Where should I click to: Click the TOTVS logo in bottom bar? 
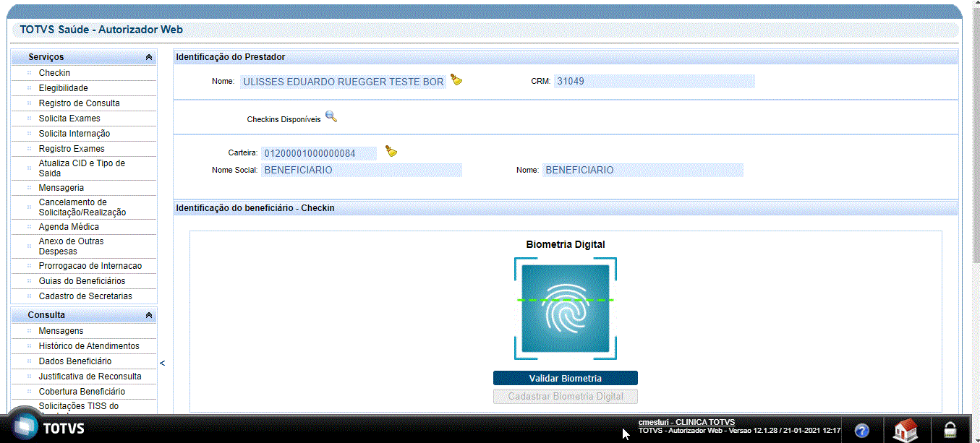point(48,428)
